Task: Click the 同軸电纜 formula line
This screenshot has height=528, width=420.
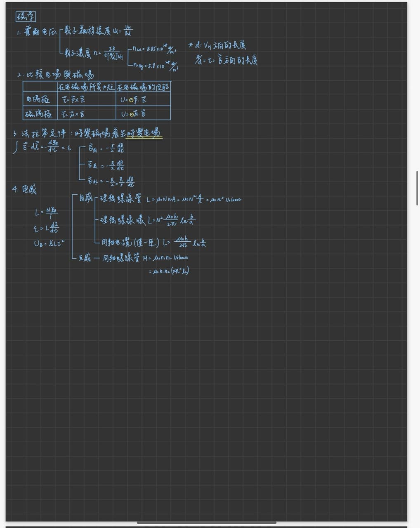Action: click(154, 242)
